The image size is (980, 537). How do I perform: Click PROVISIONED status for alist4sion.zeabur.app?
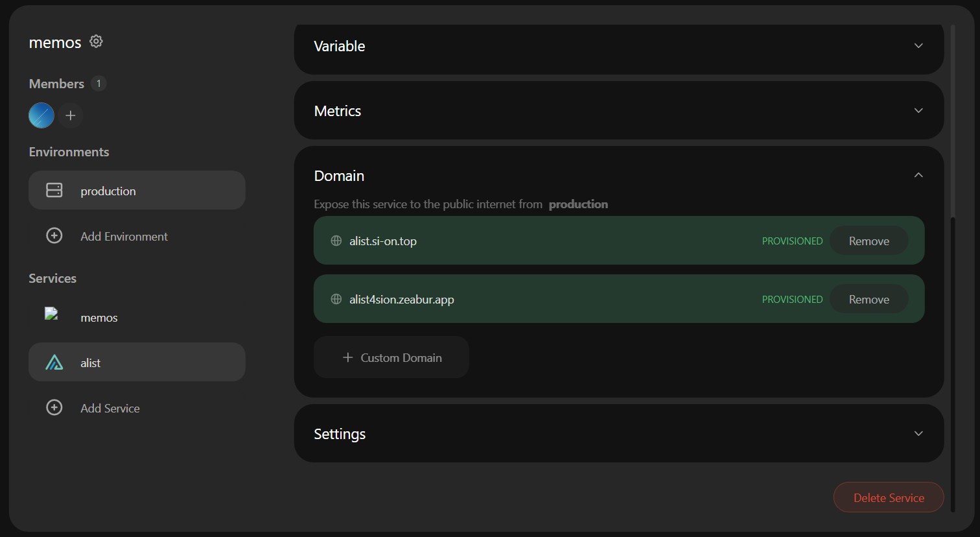(792, 299)
